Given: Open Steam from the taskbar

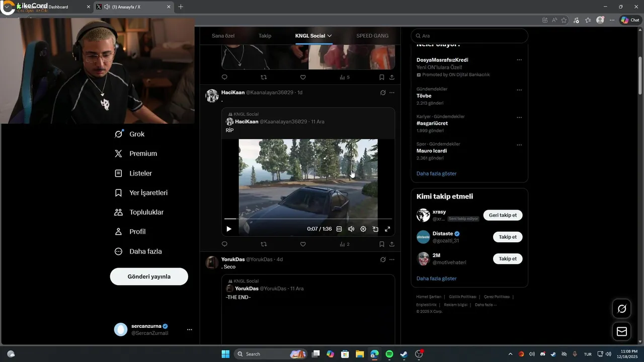Looking at the screenshot, I should (x=404, y=354).
